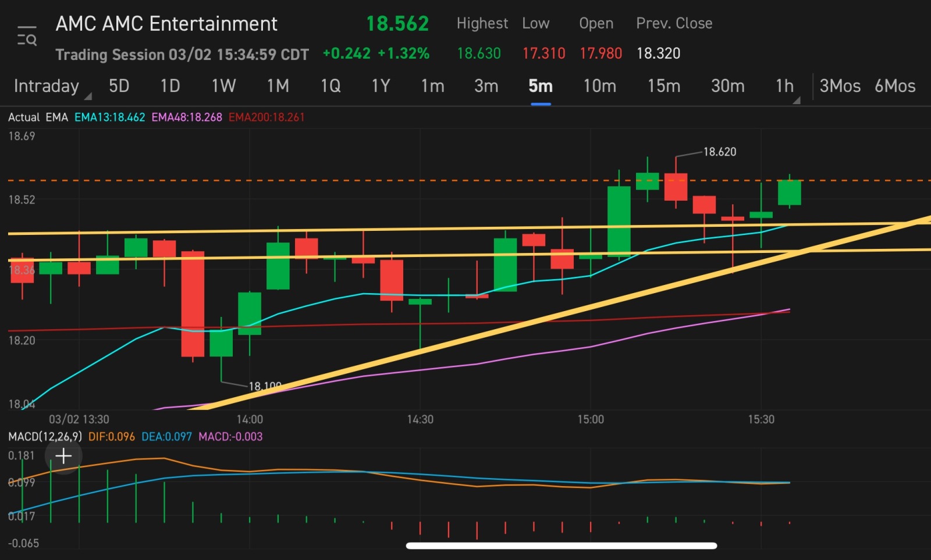Tap the EMA200:18.261 legend value
The width and height of the screenshot is (931, 560).
point(266,117)
